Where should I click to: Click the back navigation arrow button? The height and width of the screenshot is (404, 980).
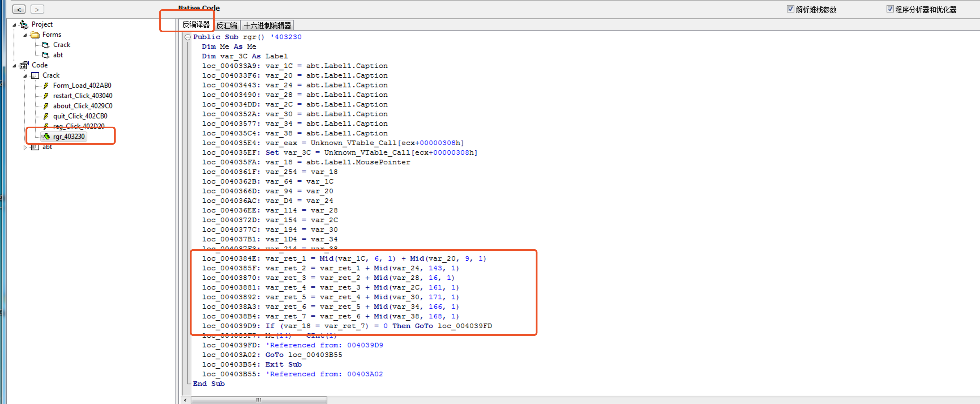(19, 9)
